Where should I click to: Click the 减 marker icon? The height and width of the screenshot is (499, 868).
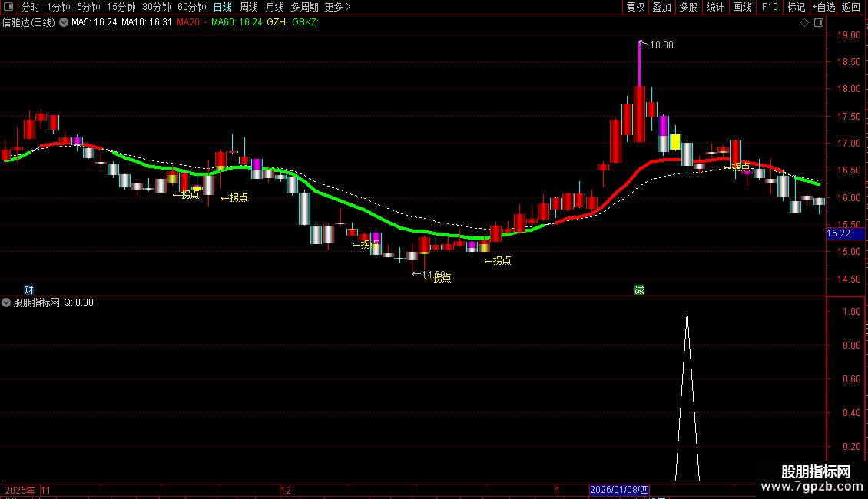pos(639,290)
